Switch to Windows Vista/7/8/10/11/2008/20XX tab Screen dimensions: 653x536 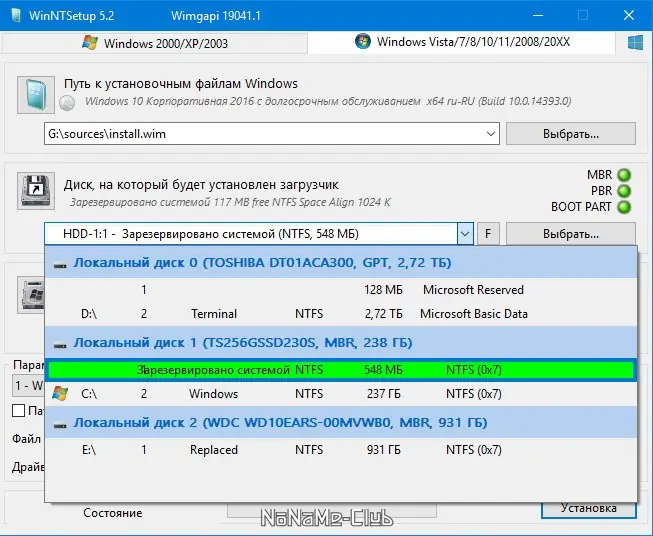461,42
